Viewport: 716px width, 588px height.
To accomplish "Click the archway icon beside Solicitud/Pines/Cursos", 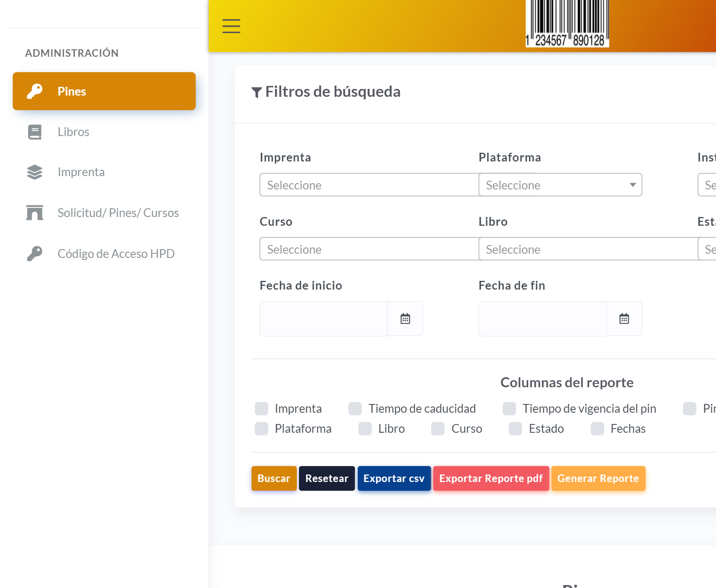I will tap(35, 212).
